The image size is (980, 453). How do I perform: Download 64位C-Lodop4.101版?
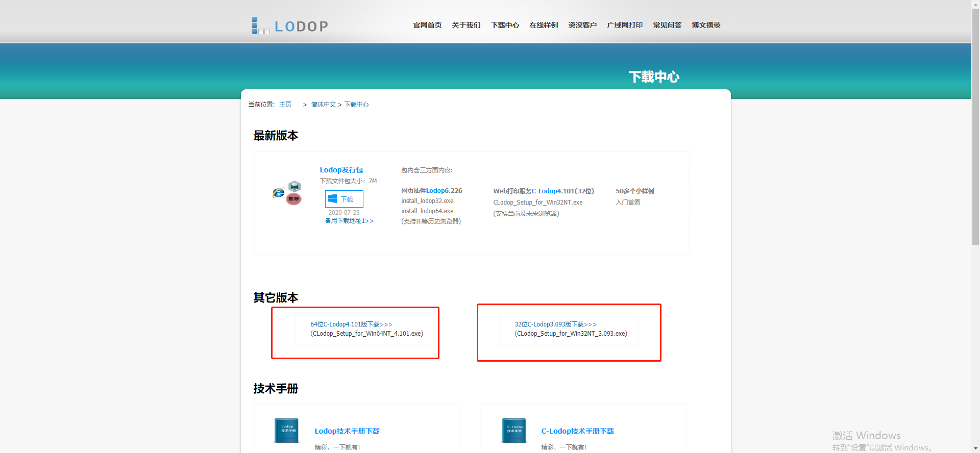click(x=351, y=324)
